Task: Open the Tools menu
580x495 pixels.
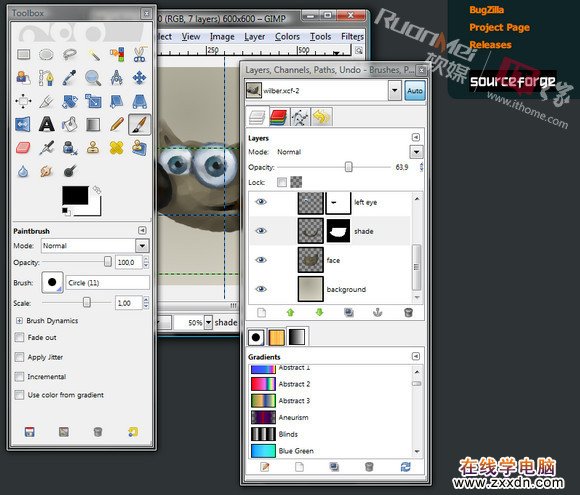Action: tap(320, 37)
